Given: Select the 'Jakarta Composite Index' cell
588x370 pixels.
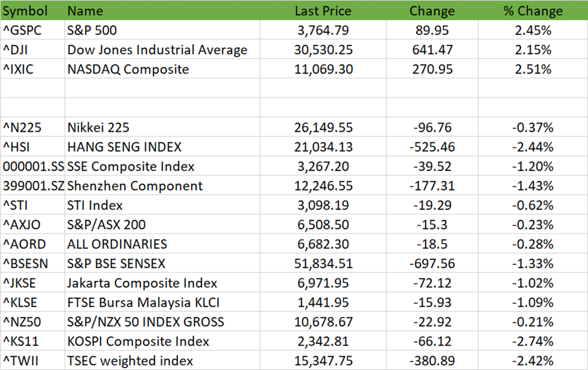Looking at the screenshot, I should [x=162, y=283].
